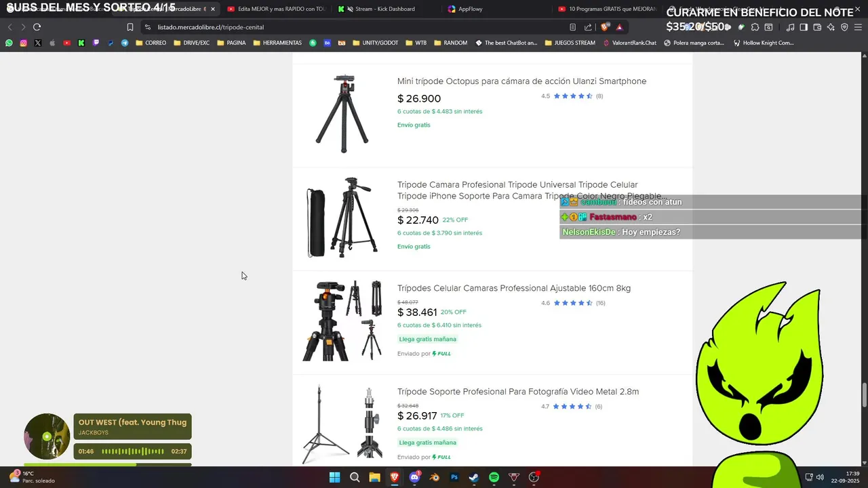
Task: Go back using the browser back arrow
Action: pos(9,27)
